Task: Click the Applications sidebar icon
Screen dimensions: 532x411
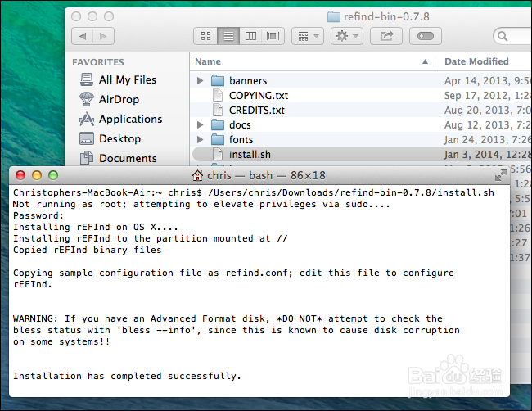Action: click(87, 119)
